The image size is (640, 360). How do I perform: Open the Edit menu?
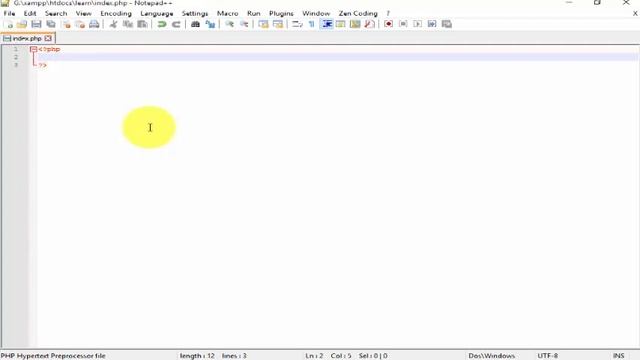click(30, 13)
